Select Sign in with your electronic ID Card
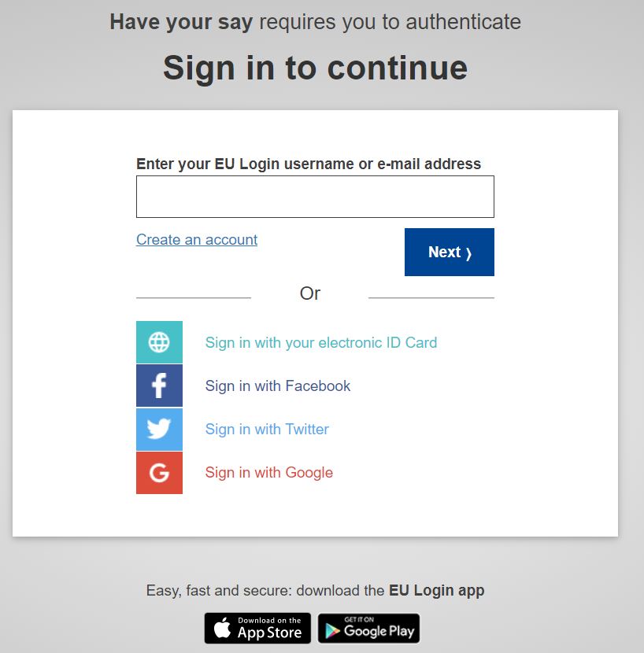The width and height of the screenshot is (644, 653). point(321,342)
